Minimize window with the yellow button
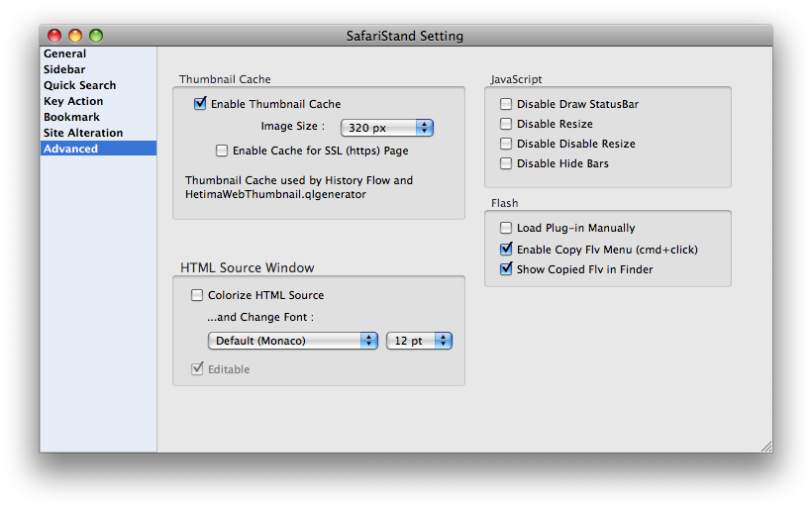 coord(75,36)
